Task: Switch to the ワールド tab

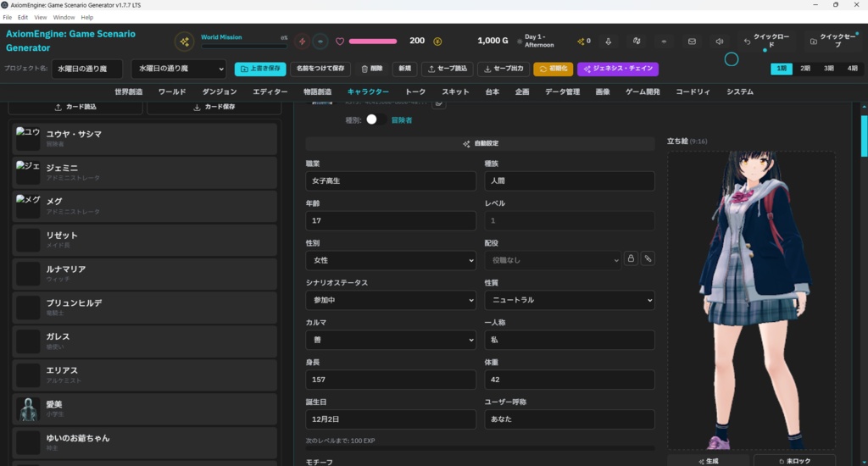Action: [172, 92]
